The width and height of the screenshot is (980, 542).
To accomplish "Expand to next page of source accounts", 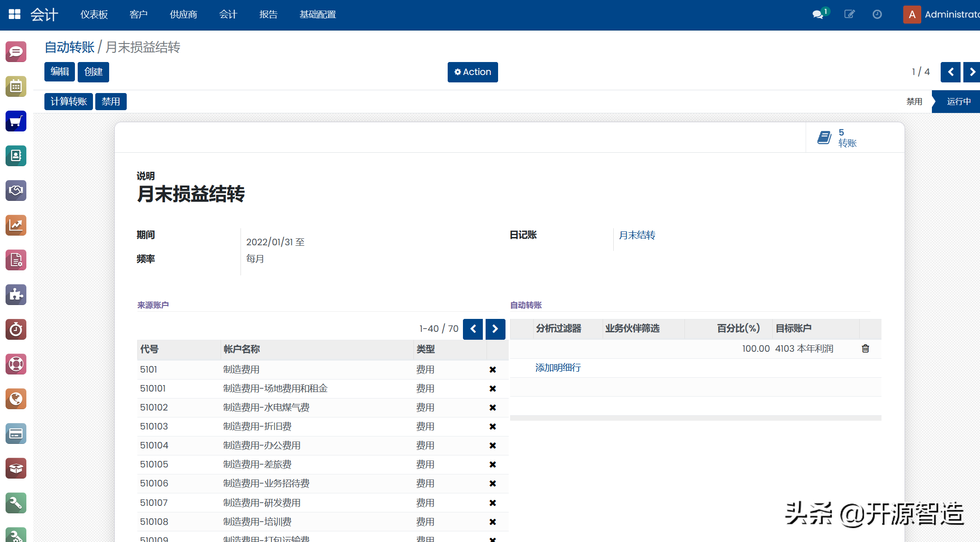I will pos(495,328).
